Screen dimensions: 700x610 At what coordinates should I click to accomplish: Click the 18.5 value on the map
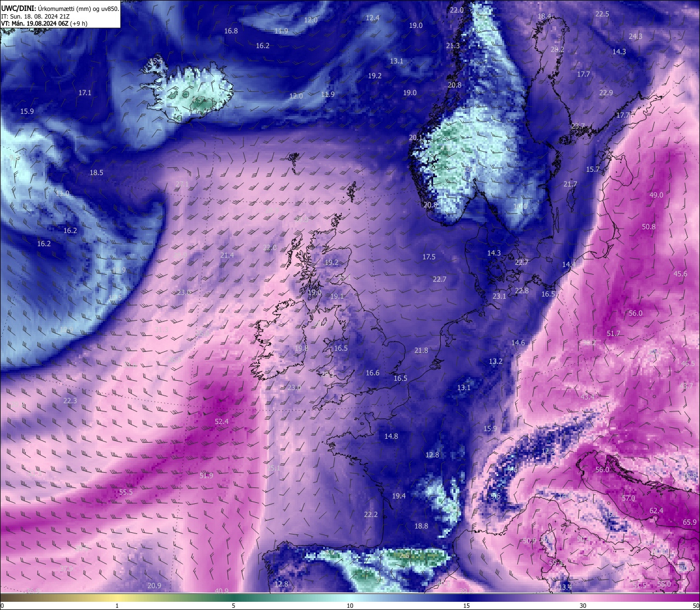click(96, 173)
